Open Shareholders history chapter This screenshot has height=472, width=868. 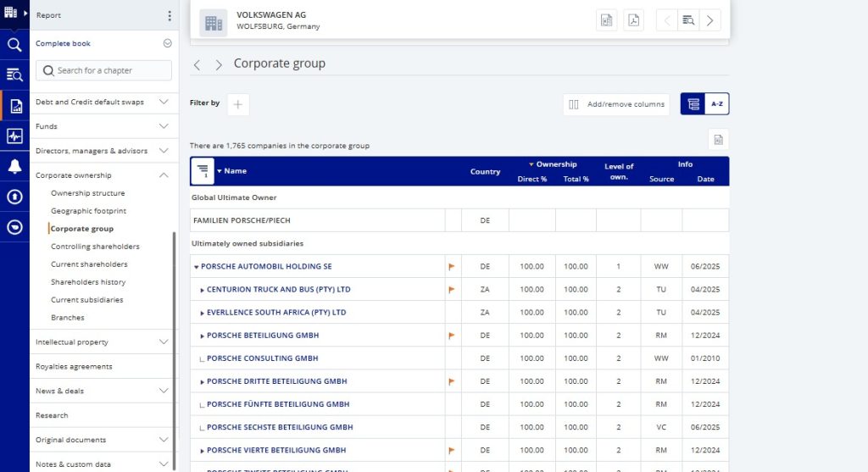(x=88, y=281)
